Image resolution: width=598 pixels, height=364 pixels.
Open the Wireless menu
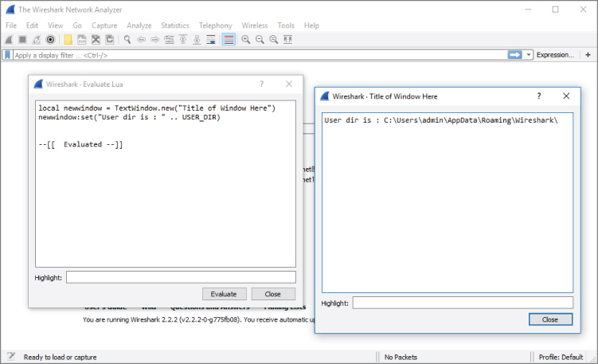point(255,25)
